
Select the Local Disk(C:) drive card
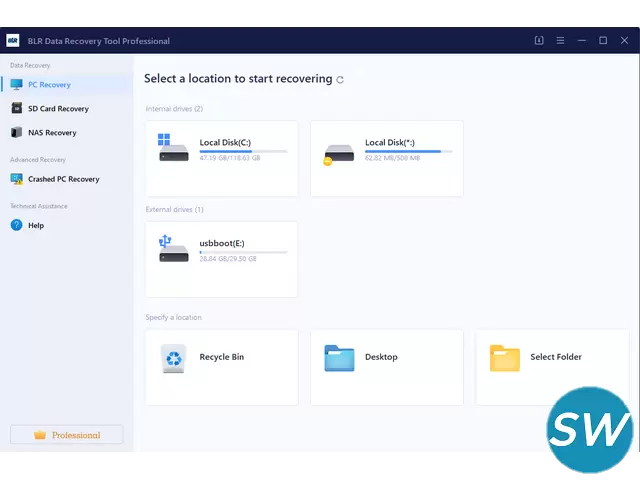221,158
